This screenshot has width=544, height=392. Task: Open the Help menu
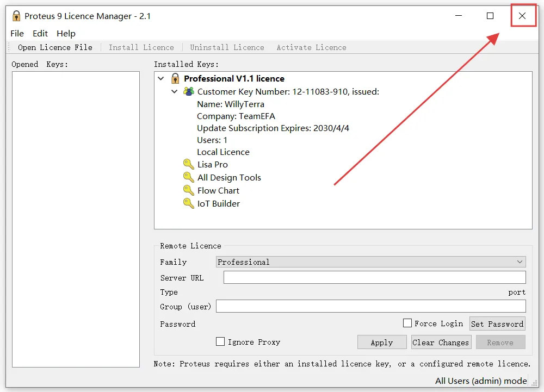click(x=66, y=34)
